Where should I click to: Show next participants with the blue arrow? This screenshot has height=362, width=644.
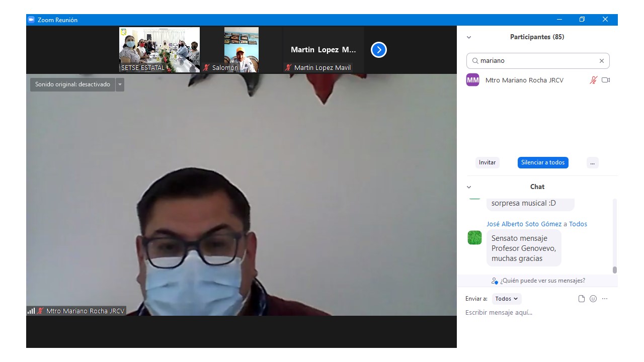[x=379, y=50]
